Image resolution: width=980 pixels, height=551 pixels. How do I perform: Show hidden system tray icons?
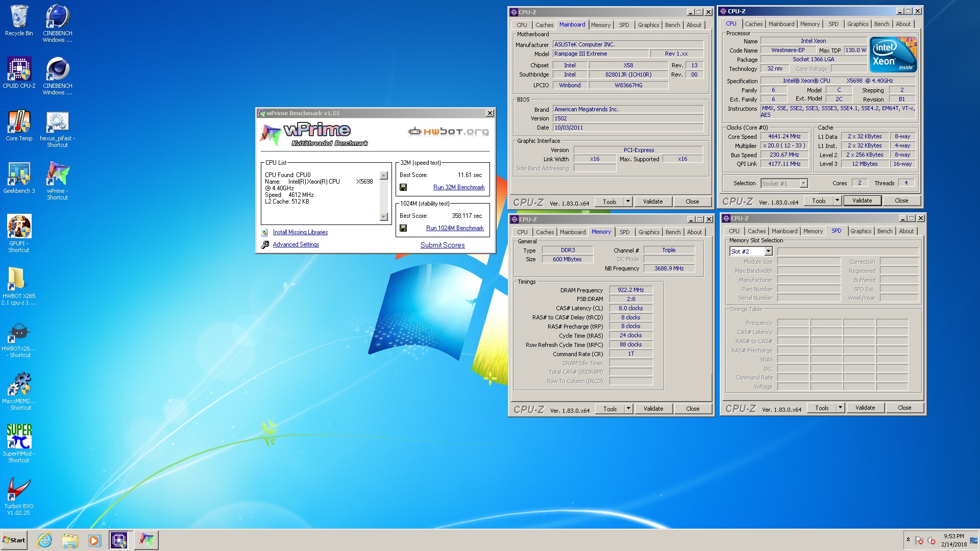908,540
